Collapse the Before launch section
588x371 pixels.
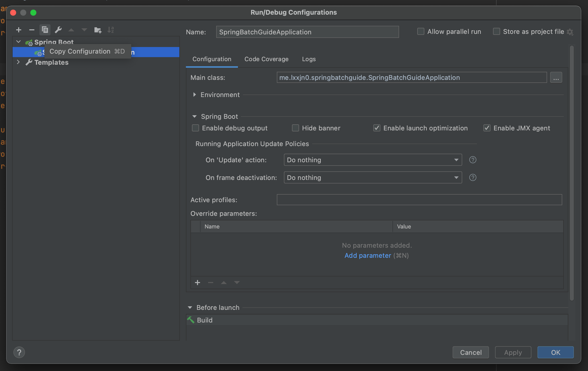click(190, 308)
